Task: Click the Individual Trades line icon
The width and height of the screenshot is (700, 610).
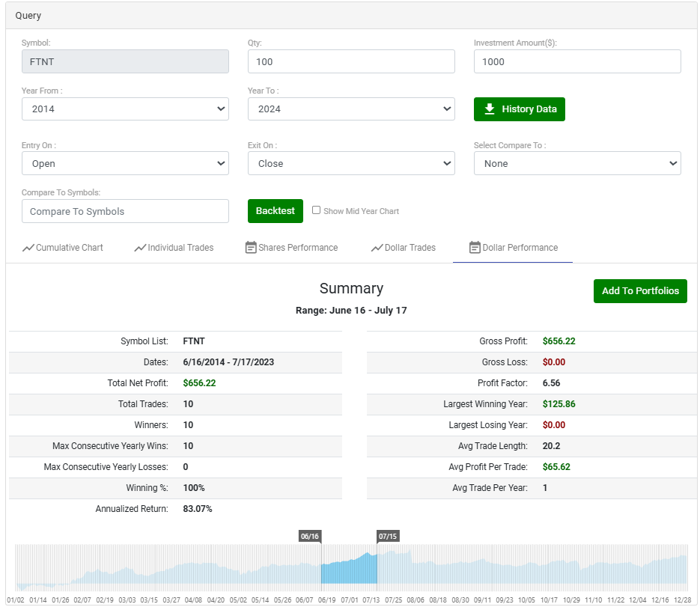Action: [x=140, y=248]
